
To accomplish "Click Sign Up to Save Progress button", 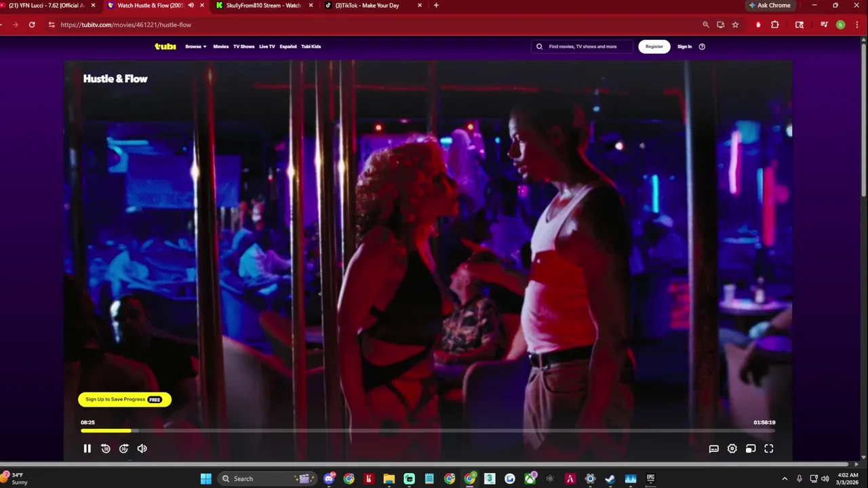I will pos(125,399).
